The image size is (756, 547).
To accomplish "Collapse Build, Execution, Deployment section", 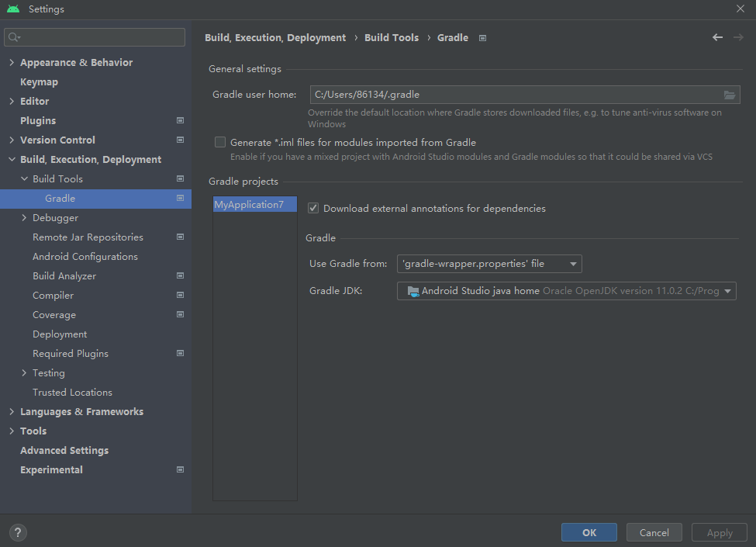I will tap(12, 160).
